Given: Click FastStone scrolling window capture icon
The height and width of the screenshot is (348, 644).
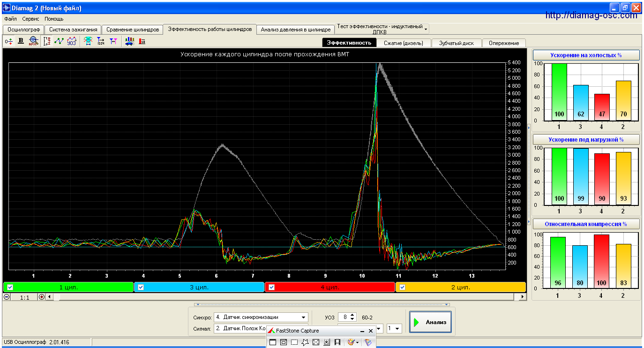Looking at the screenshot, I should tap(327, 342).
